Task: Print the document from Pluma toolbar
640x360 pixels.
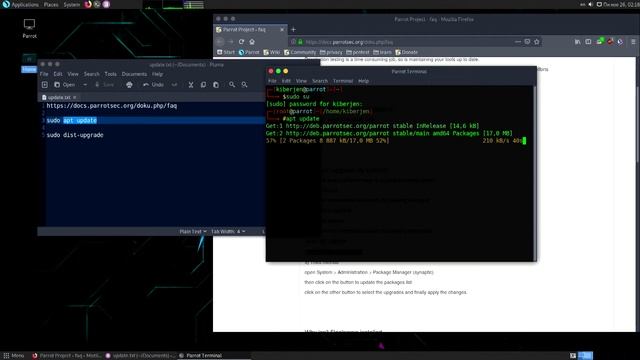Action: [129, 84]
